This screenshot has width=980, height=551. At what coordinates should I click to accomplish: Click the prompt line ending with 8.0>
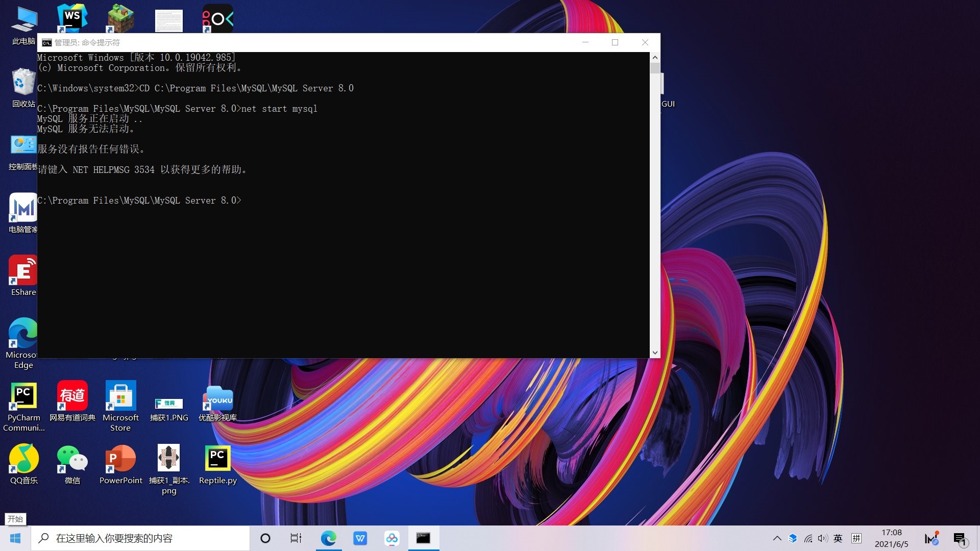point(139,201)
